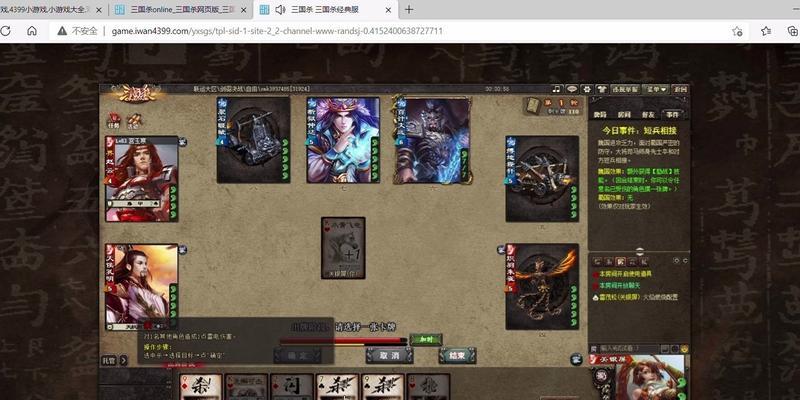This screenshot has width=800, height=400.
Task: Select the second hand card with heart suit
Action: [x=246, y=387]
